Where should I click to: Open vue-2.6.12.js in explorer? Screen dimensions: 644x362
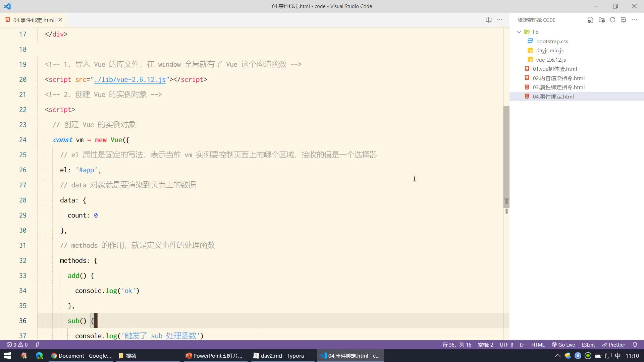click(x=551, y=60)
